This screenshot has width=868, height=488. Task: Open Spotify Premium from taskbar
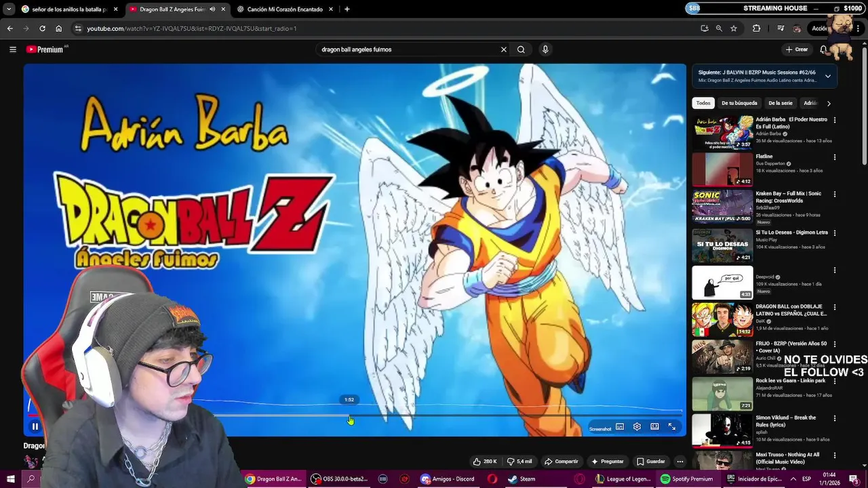(x=686, y=479)
